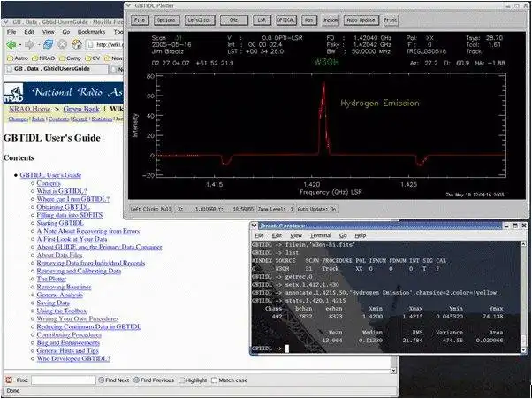Click the green Back arrow in Firefox
The height and width of the screenshot is (399, 532).
coord(11,44)
